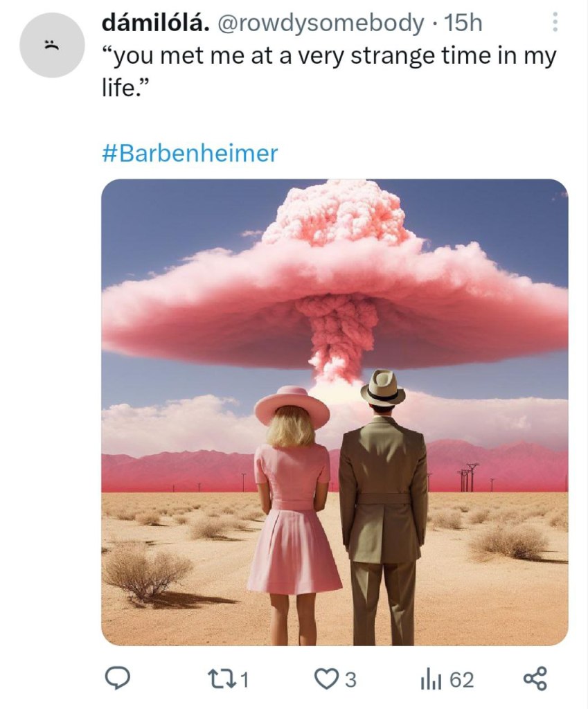Click the man's fedora hat in the image
Screen dimensions: 588x709
tap(383, 388)
